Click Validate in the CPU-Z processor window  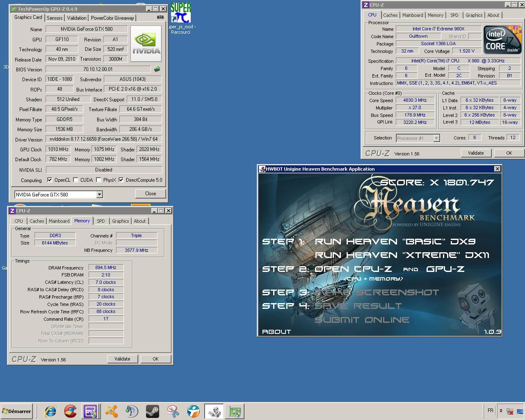pyautogui.click(x=476, y=153)
